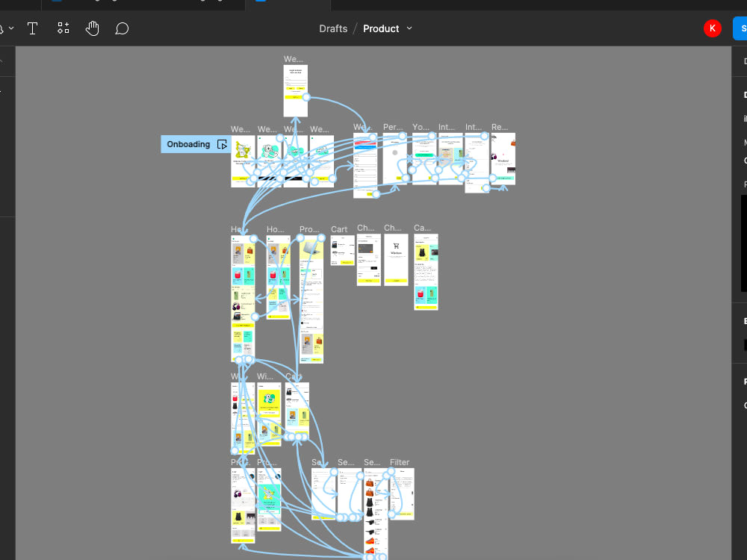Viewport: 747px width, 560px height.
Task: Select the Filter frame label
Action: click(399, 462)
